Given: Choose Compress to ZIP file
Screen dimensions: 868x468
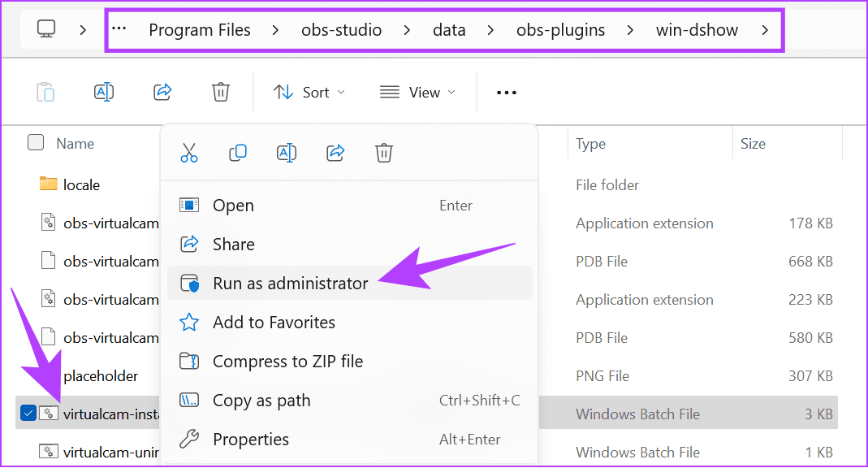Looking at the screenshot, I should point(287,362).
